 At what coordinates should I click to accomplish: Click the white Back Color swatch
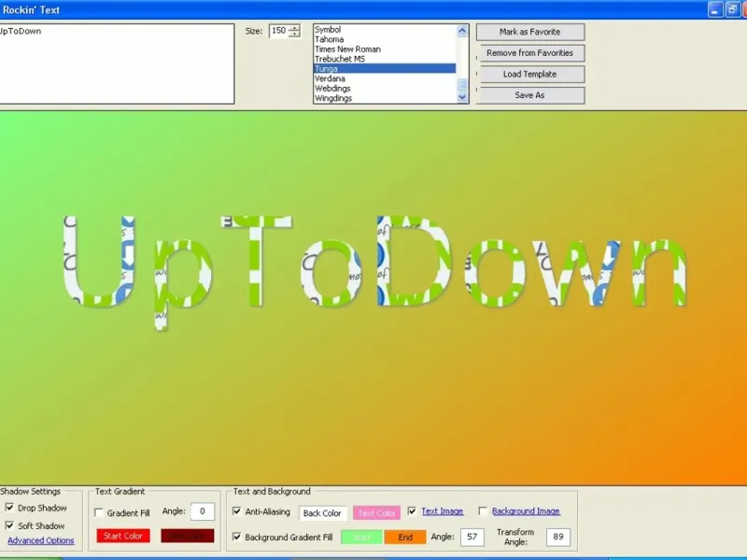pyautogui.click(x=322, y=512)
